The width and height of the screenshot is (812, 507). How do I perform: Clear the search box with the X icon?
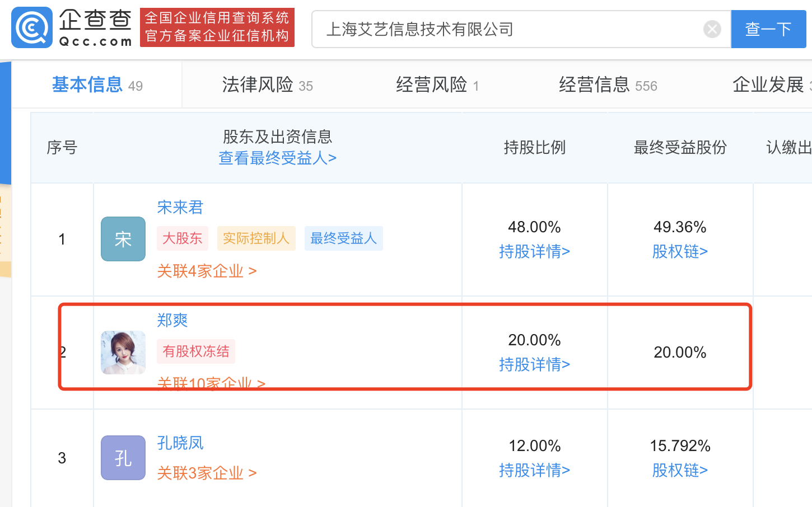point(712,29)
